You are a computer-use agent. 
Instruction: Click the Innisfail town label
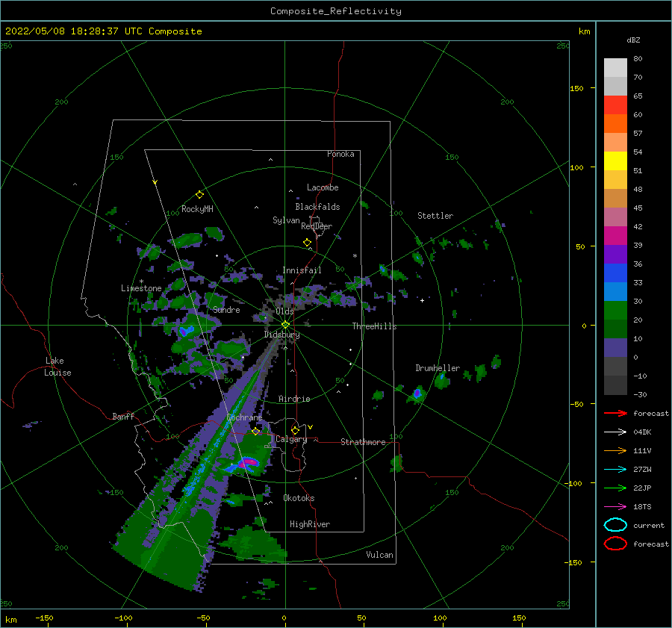[302, 270]
